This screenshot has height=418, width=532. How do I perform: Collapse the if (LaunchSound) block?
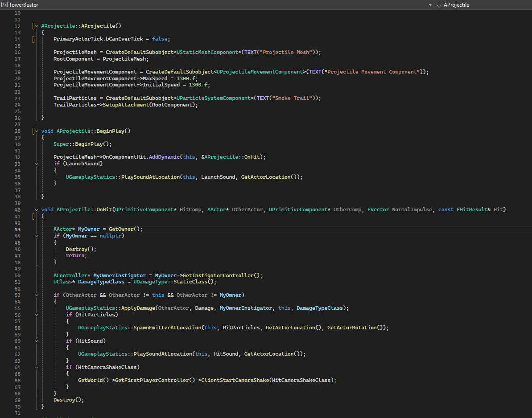[37, 164]
